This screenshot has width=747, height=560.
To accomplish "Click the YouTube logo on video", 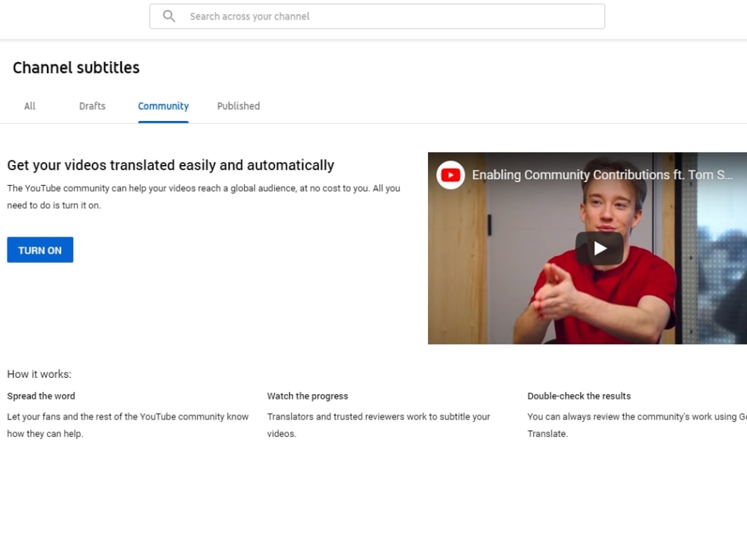I will click(450, 175).
